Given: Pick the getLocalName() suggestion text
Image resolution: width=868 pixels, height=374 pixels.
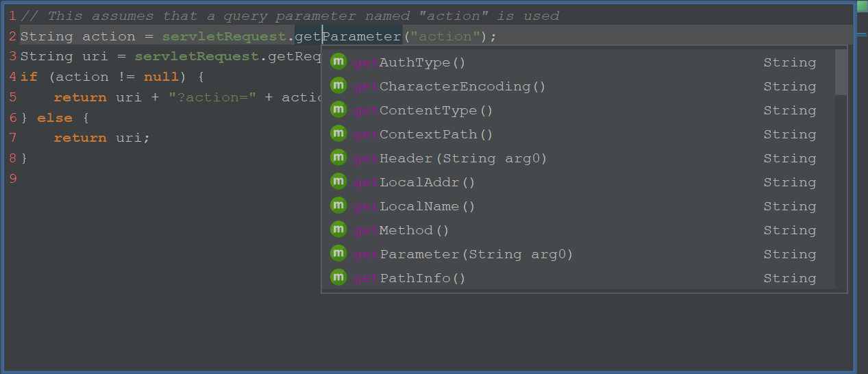Looking at the screenshot, I should 414,206.
